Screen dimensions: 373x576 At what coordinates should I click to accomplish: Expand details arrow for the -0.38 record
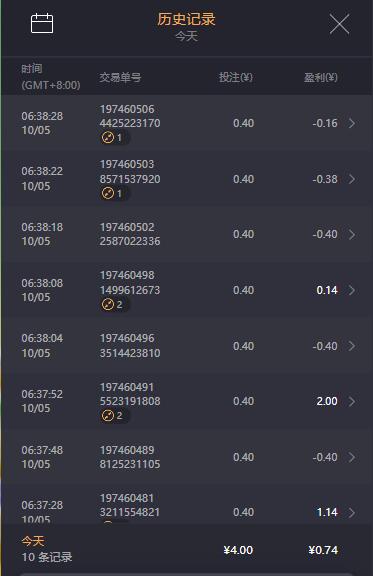point(352,179)
